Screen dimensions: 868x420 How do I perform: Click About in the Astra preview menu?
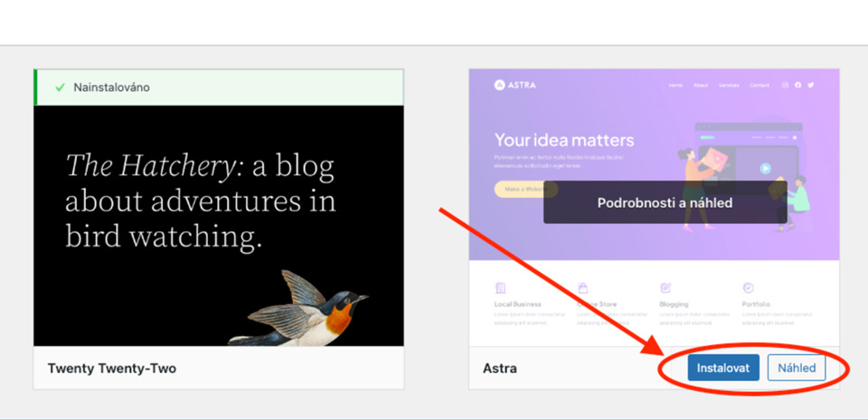(x=701, y=85)
